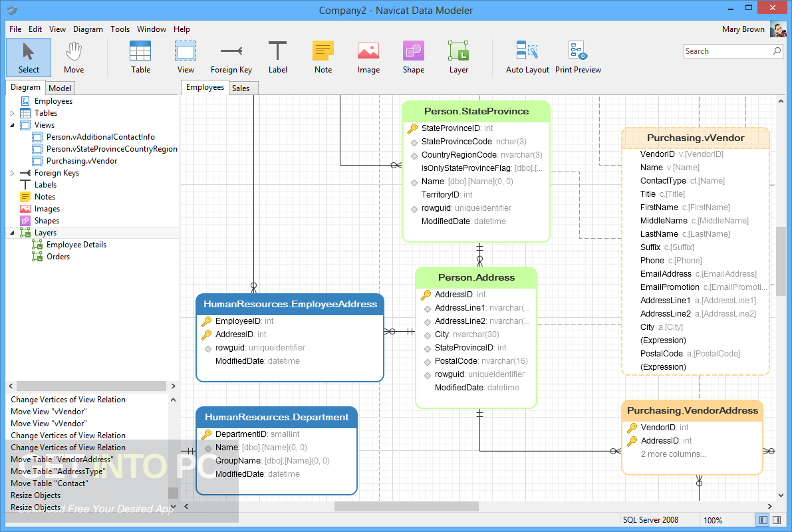
Task: Select the Person.StateProvince table header
Action: (476, 111)
